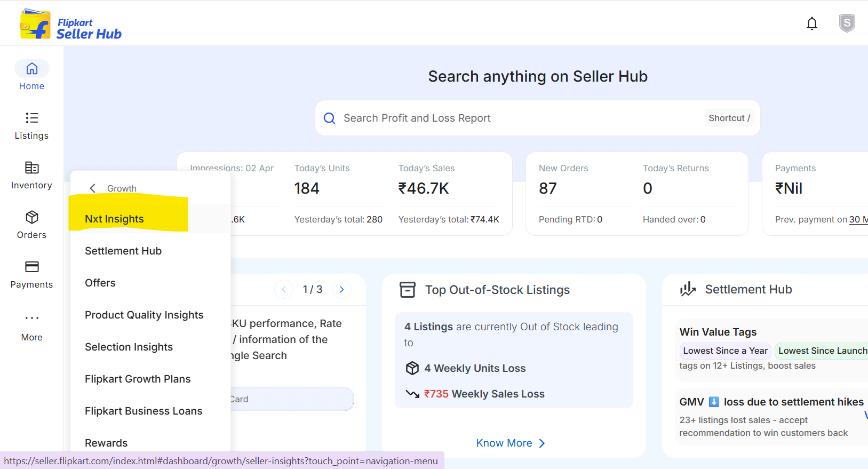Open the notifications bell icon

pos(811,23)
